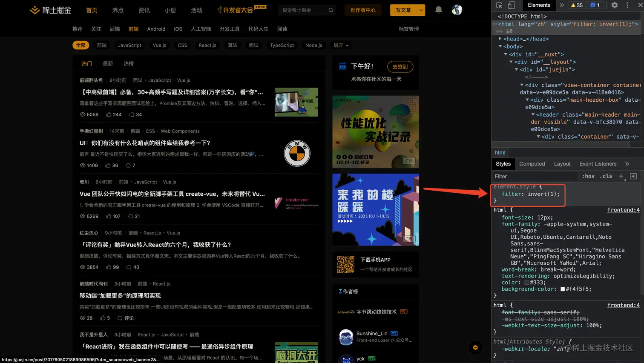The width and height of the screenshot is (644, 363).
Task: Click the #f4f5f5 background-color swatch
Action: tap(562, 289)
